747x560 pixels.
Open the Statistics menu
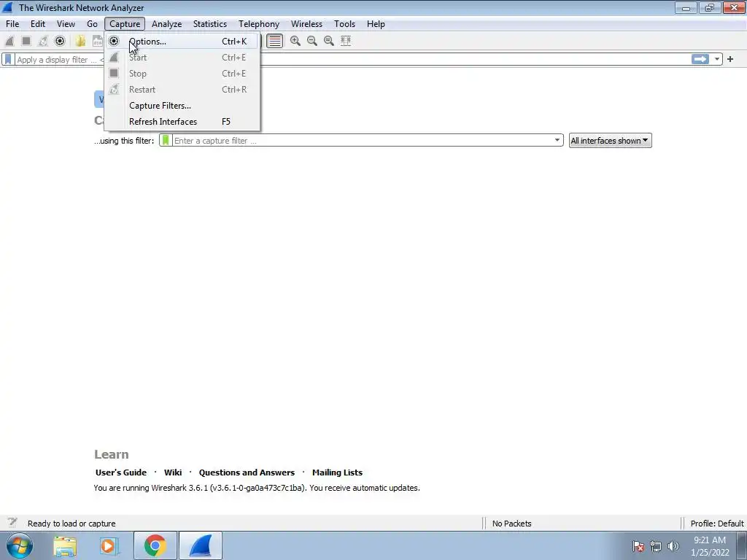(x=209, y=24)
